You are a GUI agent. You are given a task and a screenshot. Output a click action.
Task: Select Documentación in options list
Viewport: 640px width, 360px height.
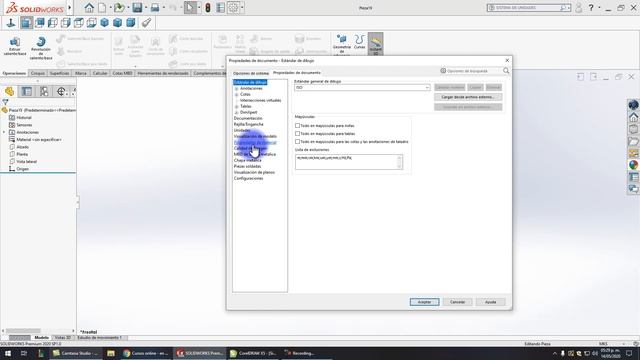pos(248,118)
